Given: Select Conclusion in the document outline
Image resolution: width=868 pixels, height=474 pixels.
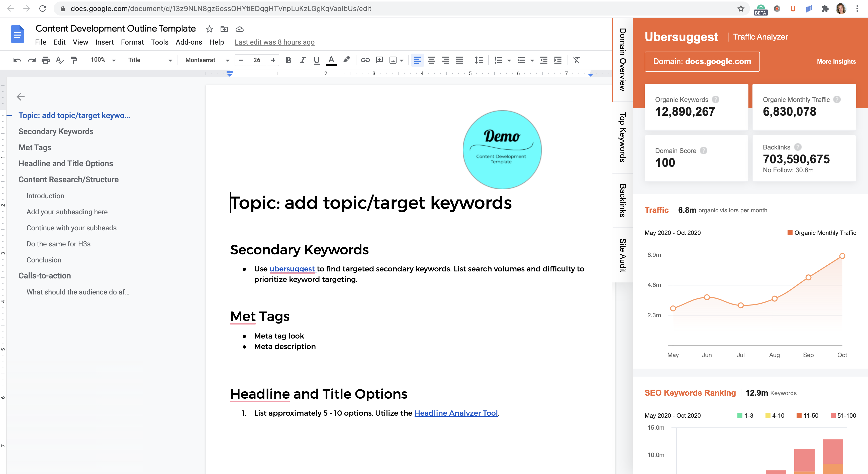Looking at the screenshot, I should [44, 260].
